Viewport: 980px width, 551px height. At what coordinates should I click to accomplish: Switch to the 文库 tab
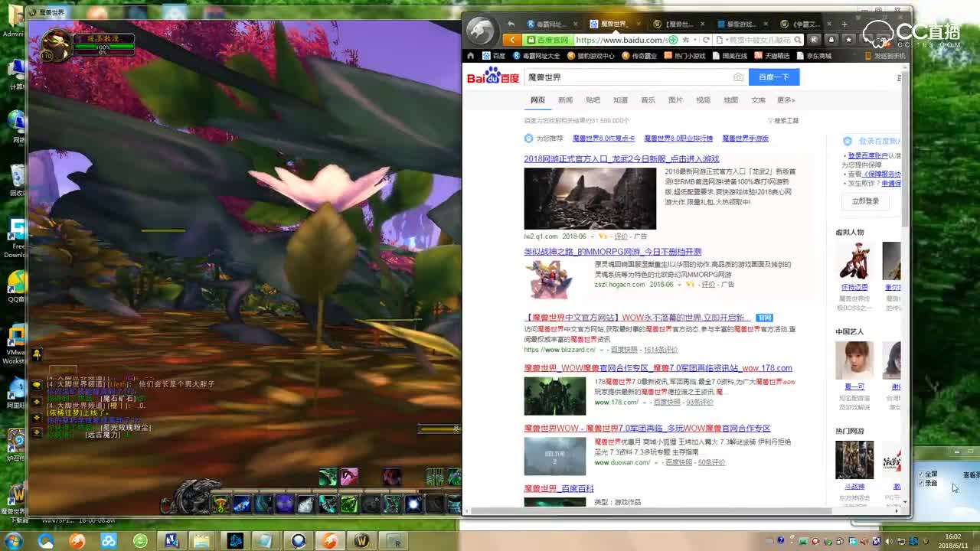758,100
